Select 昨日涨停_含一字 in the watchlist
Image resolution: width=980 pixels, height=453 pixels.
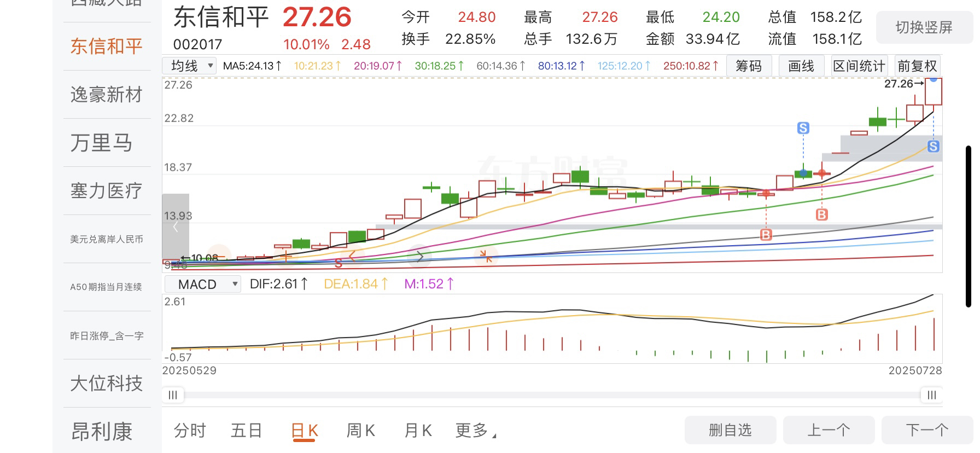(x=107, y=335)
